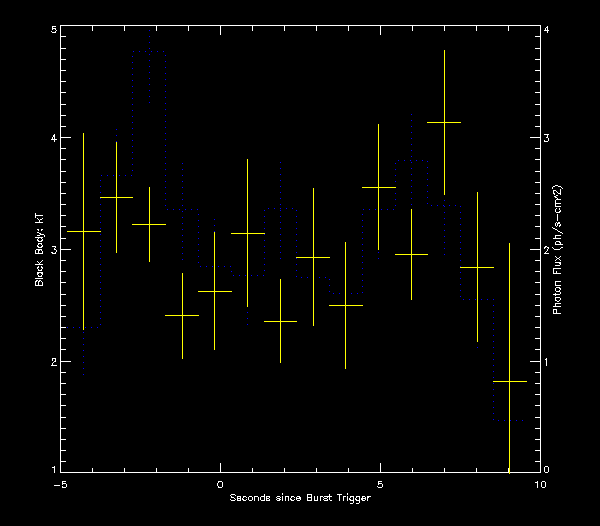Viewport: 600px width, 526px height.
Task: Click the right y-axis tick label "1"
Action: [x=547, y=361]
